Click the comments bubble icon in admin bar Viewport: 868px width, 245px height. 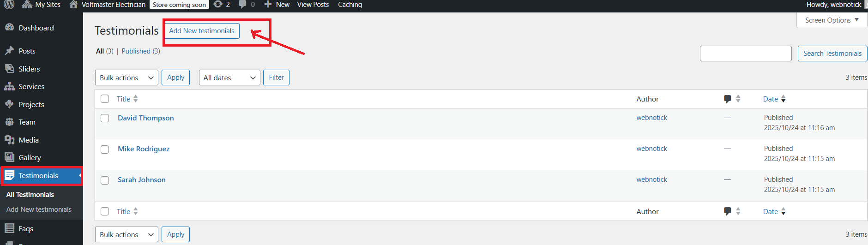(243, 5)
